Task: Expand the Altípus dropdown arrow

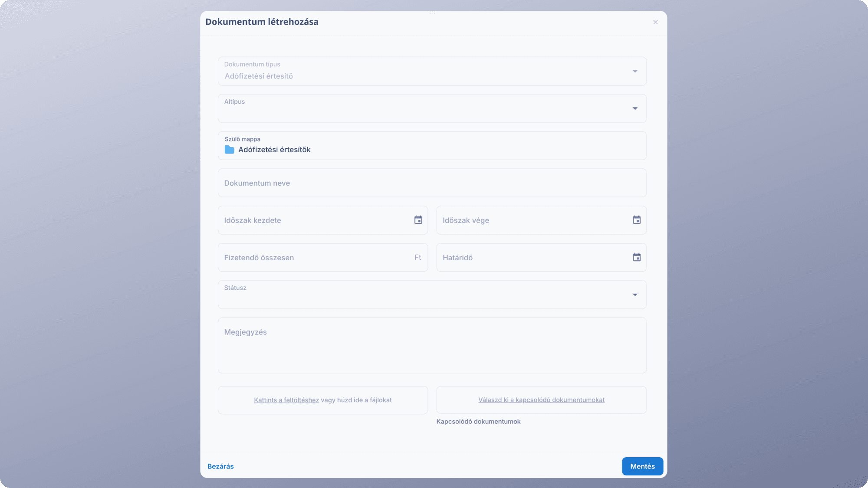Action: 635,108
